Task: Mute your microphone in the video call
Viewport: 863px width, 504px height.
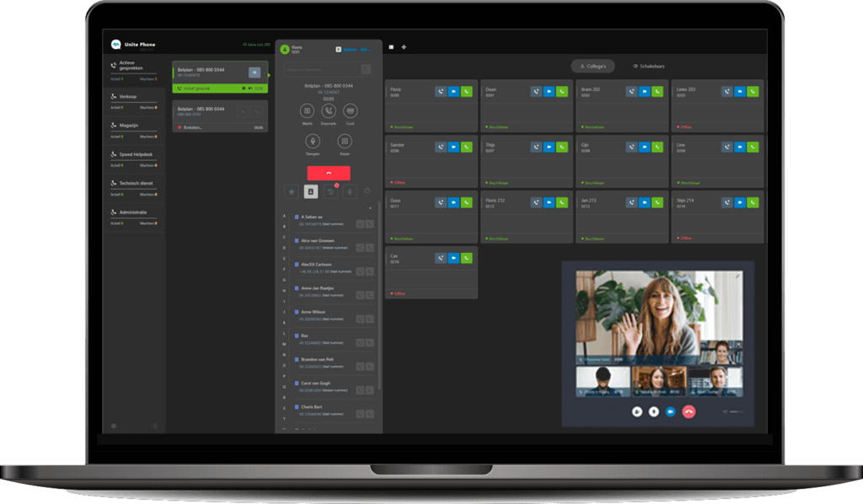Action: point(653,411)
